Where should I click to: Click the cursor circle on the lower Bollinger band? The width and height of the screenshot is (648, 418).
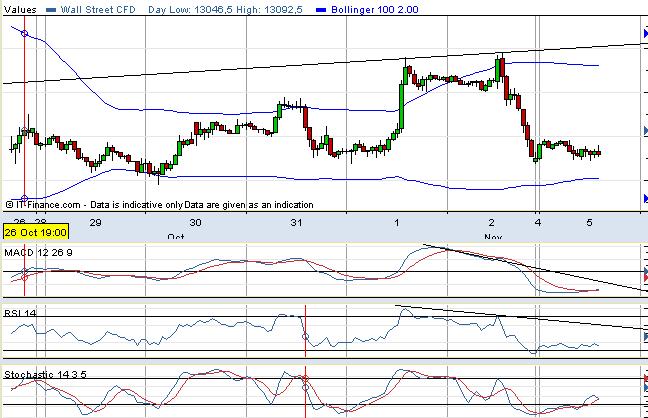pyautogui.click(x=24, y=199)
